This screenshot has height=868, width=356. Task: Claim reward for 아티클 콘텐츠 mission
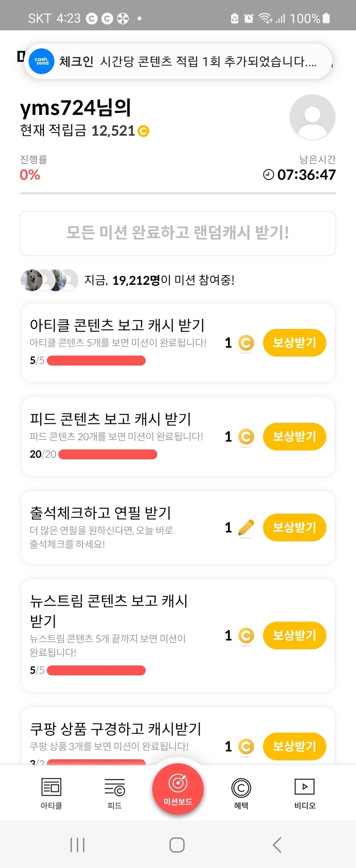(294, 343)
